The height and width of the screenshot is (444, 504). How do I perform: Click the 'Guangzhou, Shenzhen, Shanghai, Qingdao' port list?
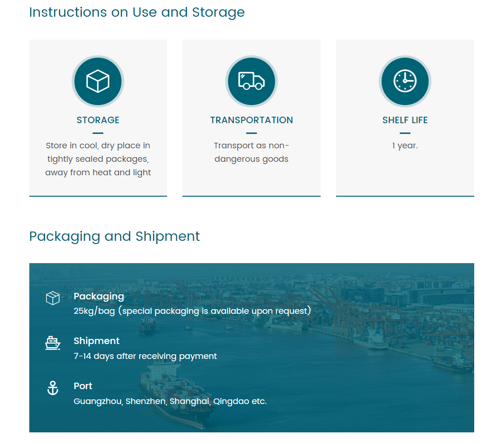pyautogui.click(x=170, y=401)
